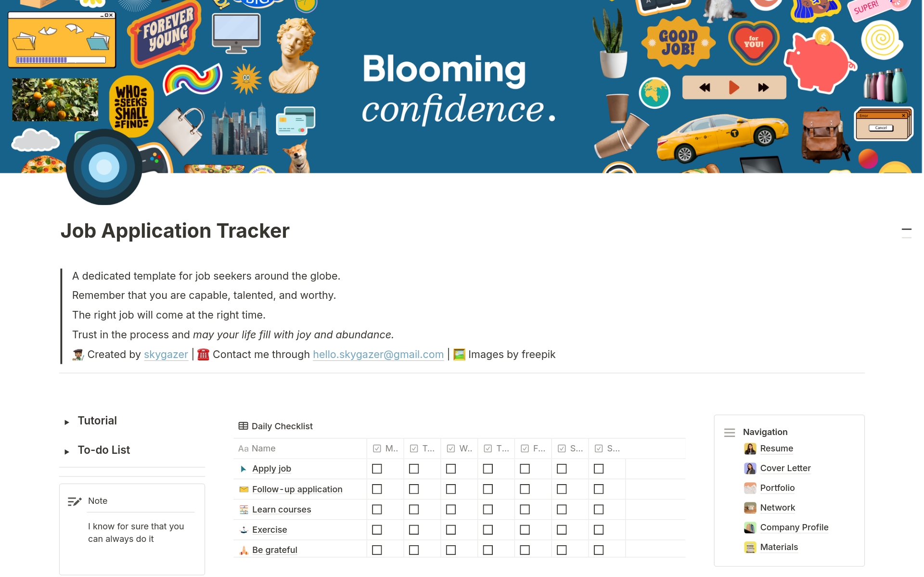Expand the To-do List section

click(67, 451)
